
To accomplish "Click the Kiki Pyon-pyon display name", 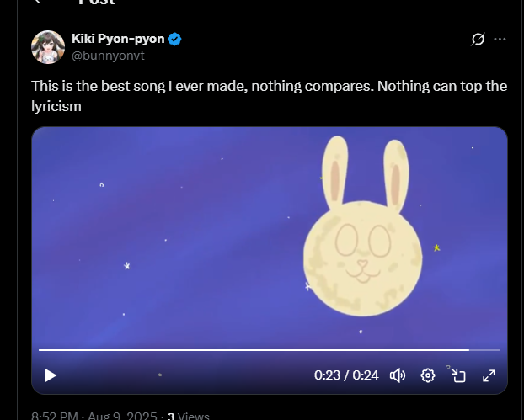I will (118, 39).
